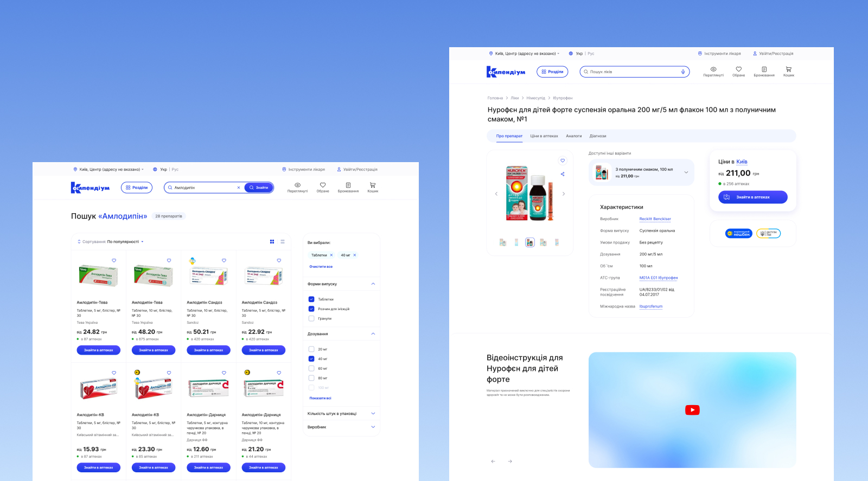Play the YouTube video instruction
868x481 pixels.
click(x=692, y=410)
